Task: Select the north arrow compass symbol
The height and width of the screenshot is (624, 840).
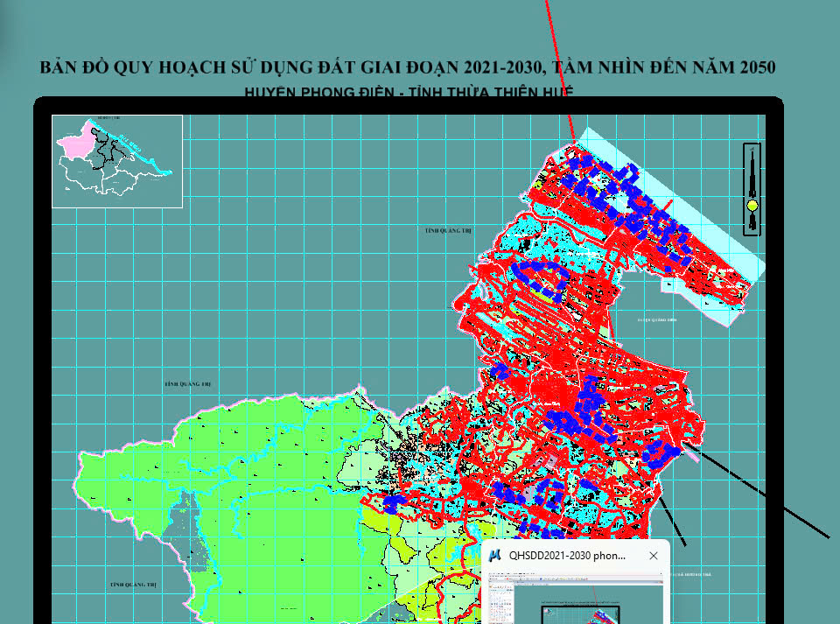Action: [x=752, y=189]
